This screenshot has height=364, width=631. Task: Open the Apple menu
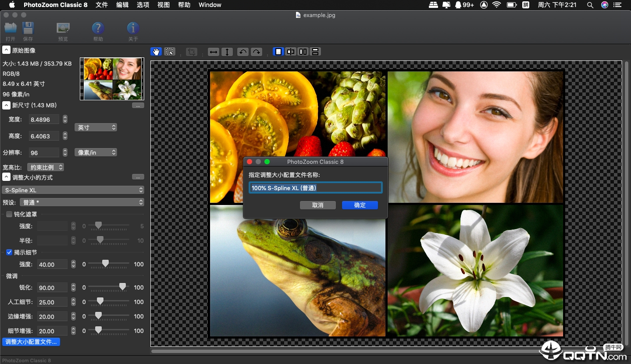click(x=12, y=5)
